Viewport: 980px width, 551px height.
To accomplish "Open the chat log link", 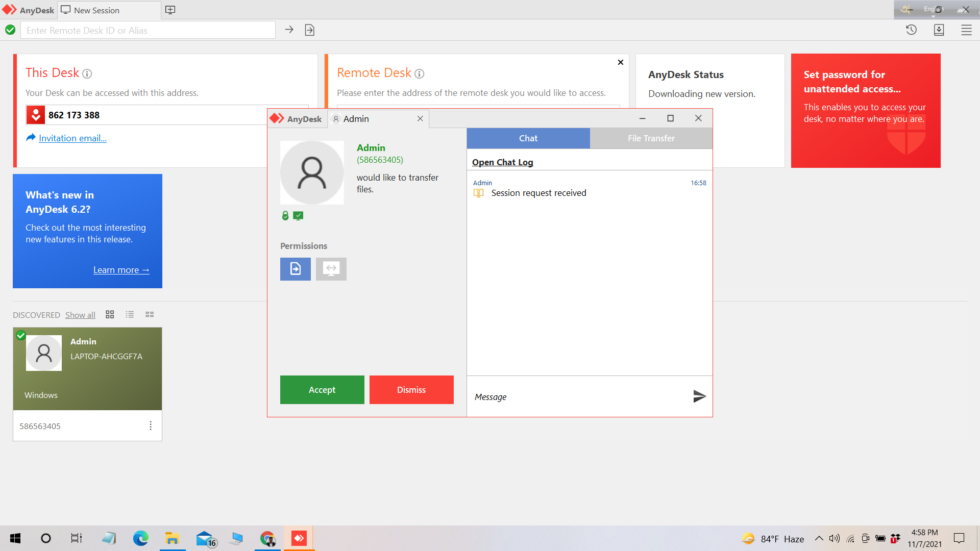I will click(x=502, y=162).
